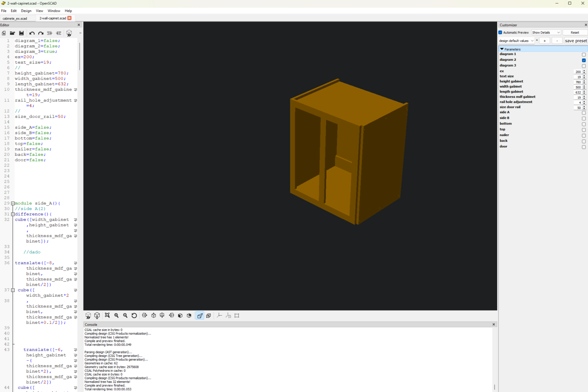Screen dimensions: 588x392
Task: Run Preview from the editor toolbar
Action: [x=69, y=33]
